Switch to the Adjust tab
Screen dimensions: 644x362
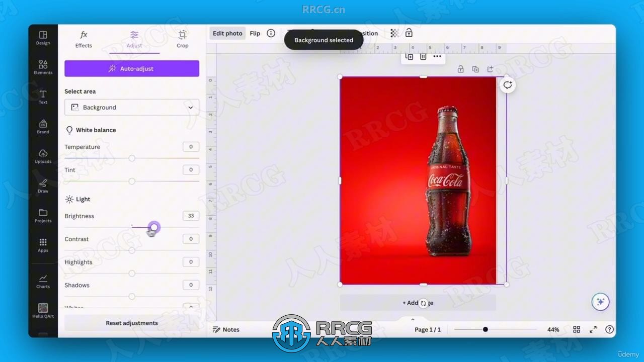click(134, 39)
